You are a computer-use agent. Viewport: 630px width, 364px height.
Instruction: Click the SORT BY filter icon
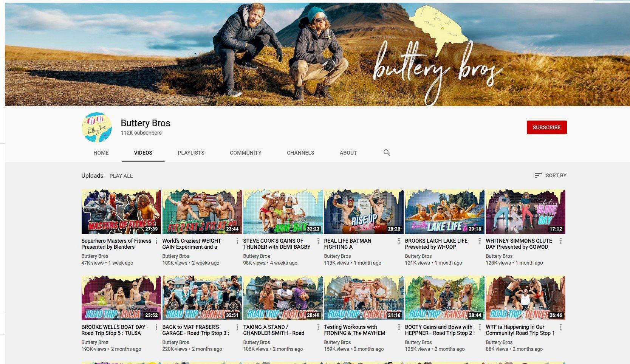click(538, 175)
